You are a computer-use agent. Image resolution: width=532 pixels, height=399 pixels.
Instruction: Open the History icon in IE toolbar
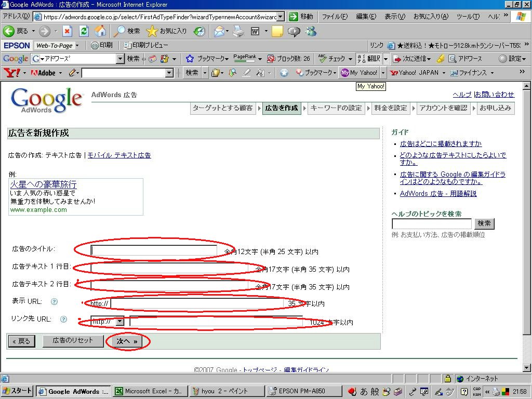tap(199, 31)
